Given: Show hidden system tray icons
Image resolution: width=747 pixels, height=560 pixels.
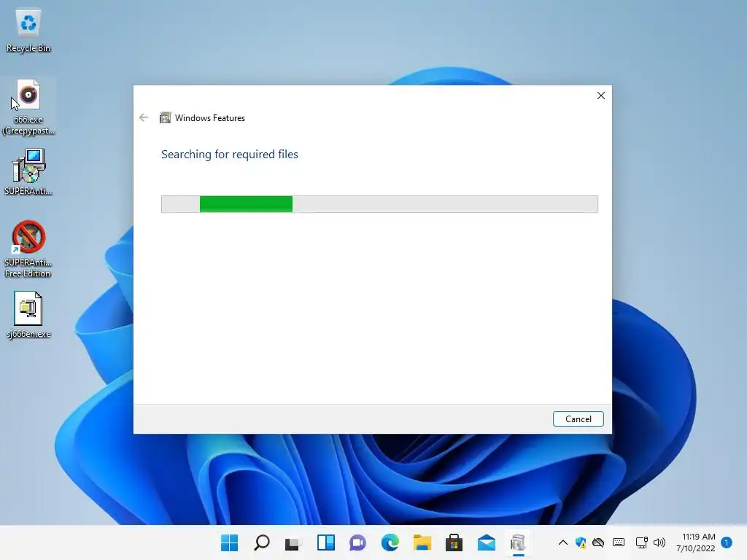Looking at the screenshot, I should pyautogui.click(x=562, y=542).
